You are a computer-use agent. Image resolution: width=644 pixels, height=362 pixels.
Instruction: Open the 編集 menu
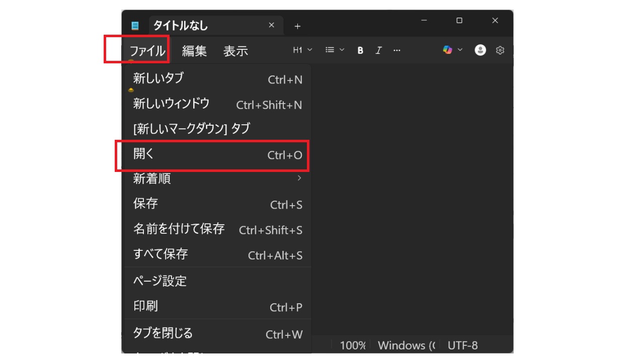(194, 51)
